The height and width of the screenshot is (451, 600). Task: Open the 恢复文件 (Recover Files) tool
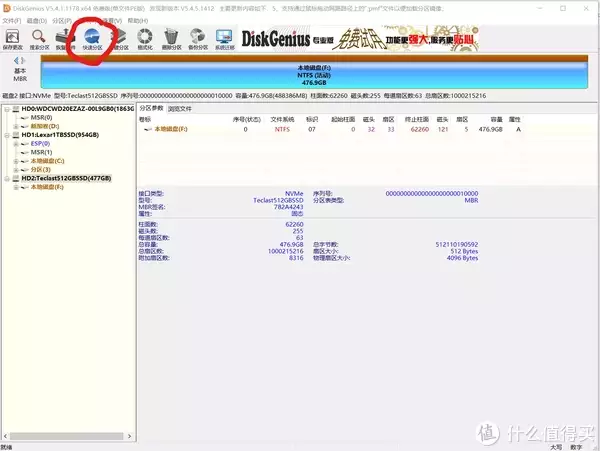[x=64, y=37]
